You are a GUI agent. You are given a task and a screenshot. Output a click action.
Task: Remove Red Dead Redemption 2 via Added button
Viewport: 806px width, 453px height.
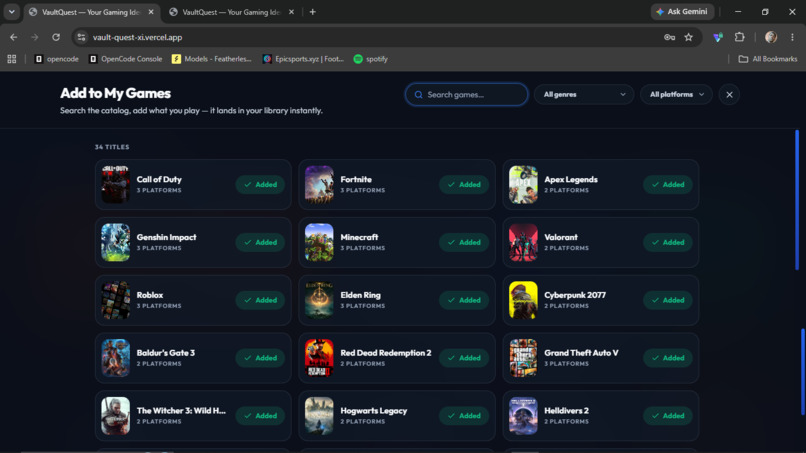[464, 358]
